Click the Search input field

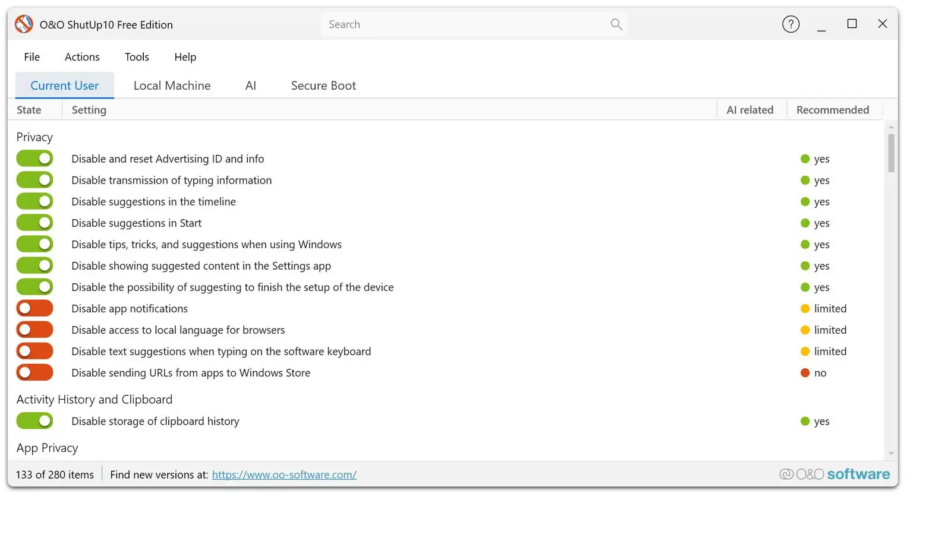click(474, 24)
